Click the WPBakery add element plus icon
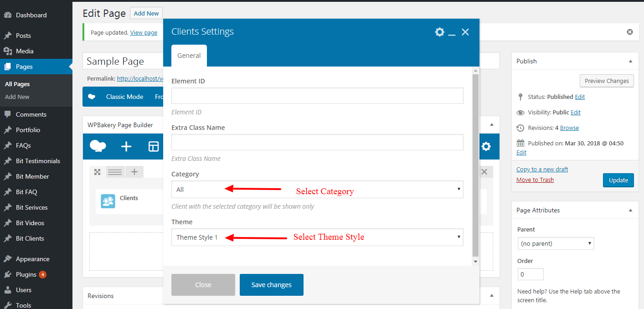The image size is (644, 309). coord(126,146)
